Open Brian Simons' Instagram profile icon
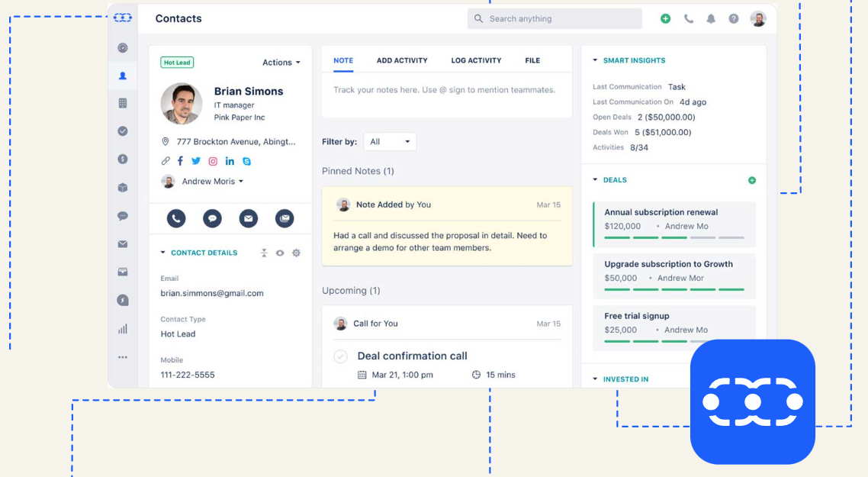Viewport: 868px width, 477px height. (x=213, y=161)
